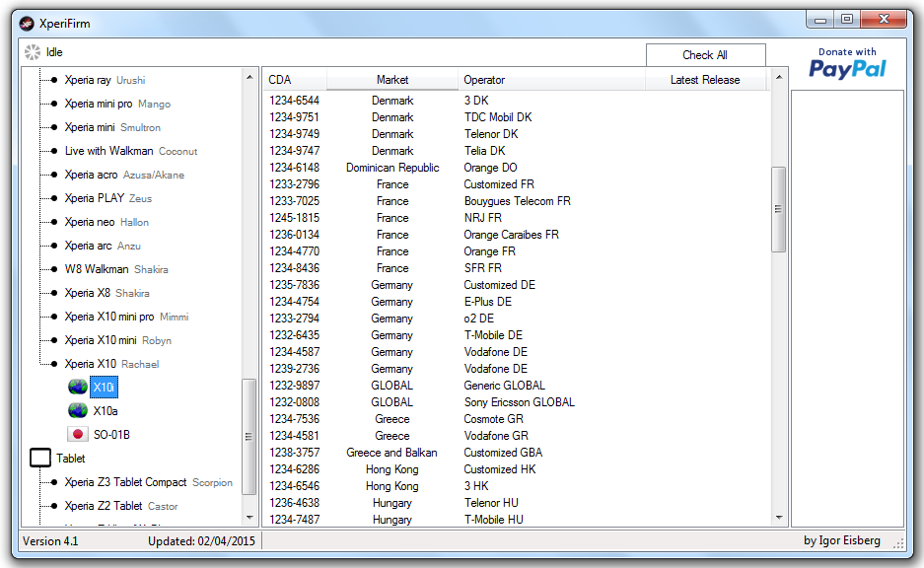Select the Sony Ericsson GLOBAL row
Viewport: 924px width, 568px height.
pos(516,402)
